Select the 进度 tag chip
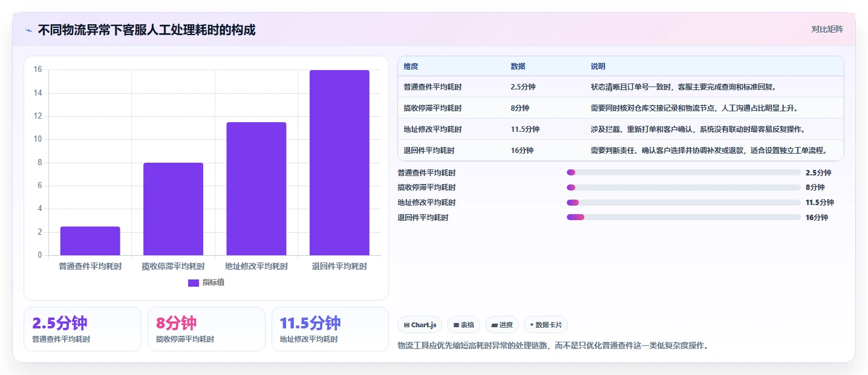The width and height of the screenshot is (868, 375). pyautogui.click(x=502, y=325)
